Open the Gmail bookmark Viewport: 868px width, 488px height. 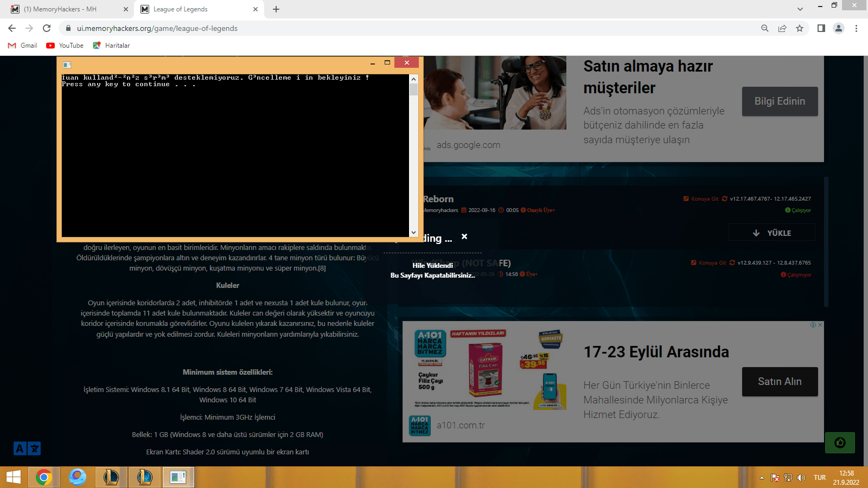[23, 46]
